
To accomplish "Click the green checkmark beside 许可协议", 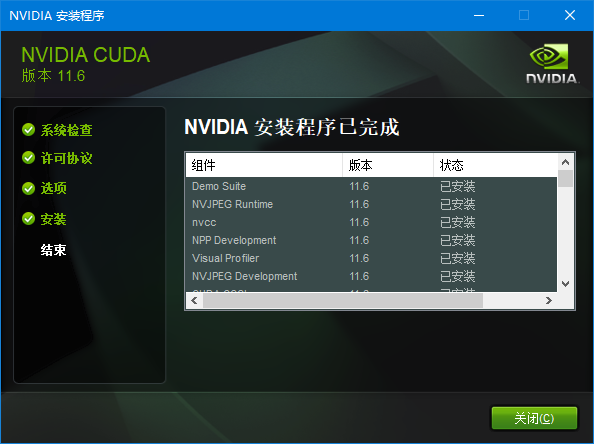I will point(28,158).
